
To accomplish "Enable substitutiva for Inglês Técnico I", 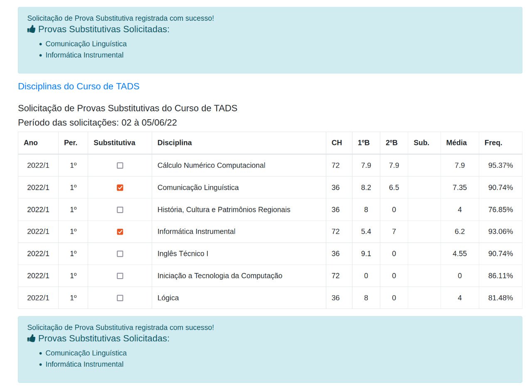I will [x=120, y=254].
